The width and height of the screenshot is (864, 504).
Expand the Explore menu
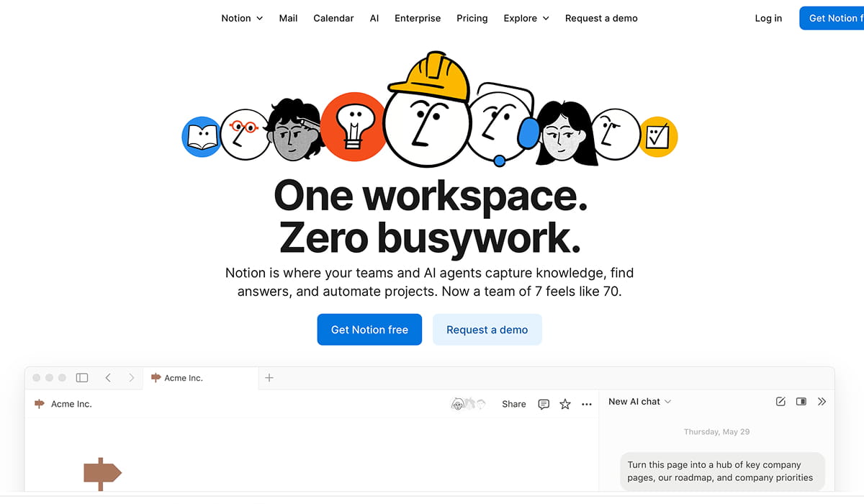tap(526, 18)
